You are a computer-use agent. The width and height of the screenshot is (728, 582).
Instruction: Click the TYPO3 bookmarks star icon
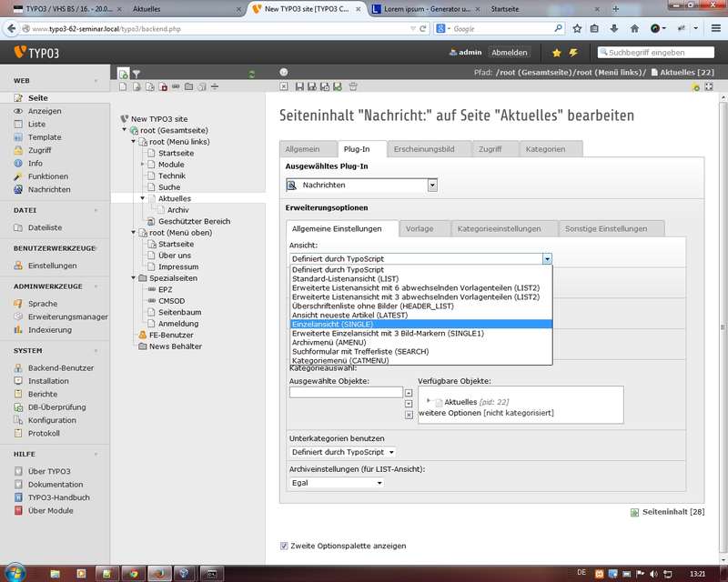[x=556, y=53]
